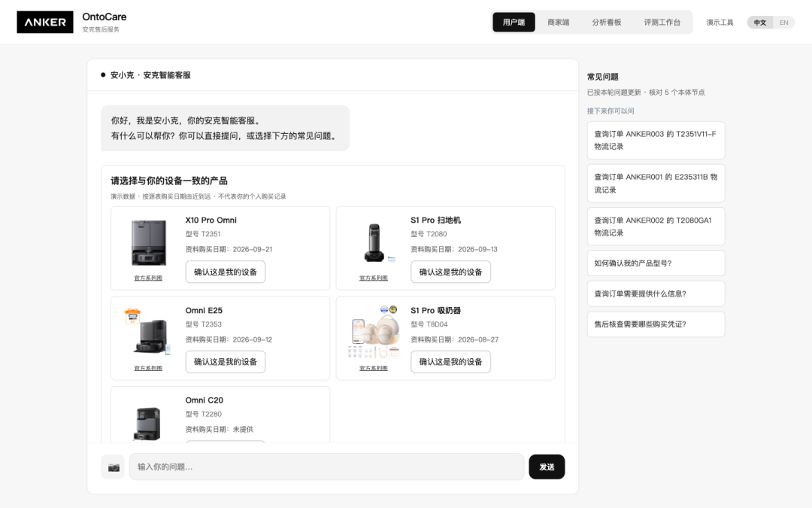Open X10 Pro Omni product image
Screen dimensions: 812x508
[149, 242]
